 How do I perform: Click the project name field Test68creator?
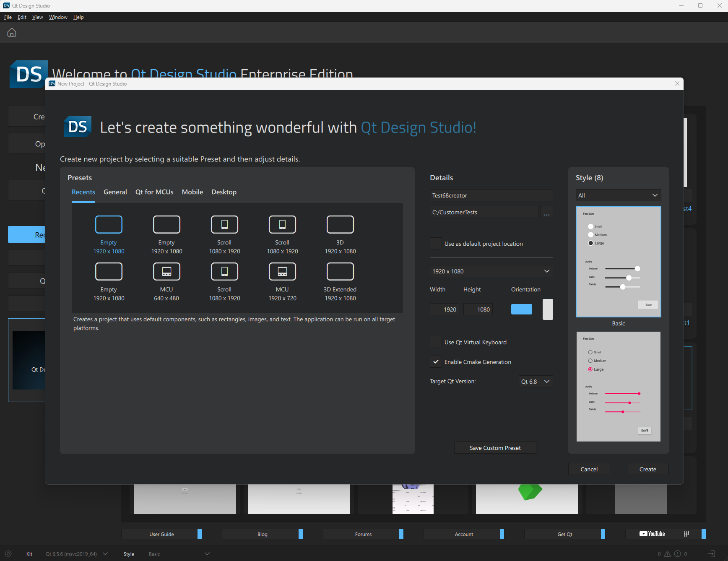tap(491, 195)
